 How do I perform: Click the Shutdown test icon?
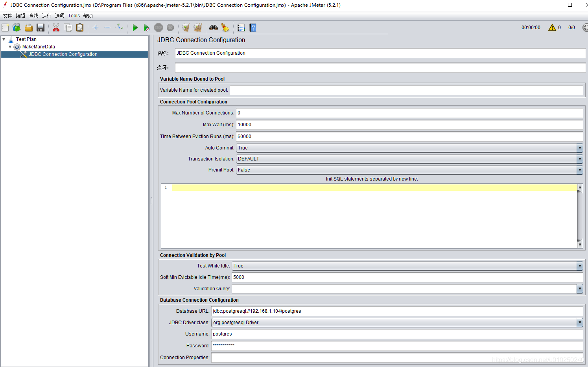(170, 28)
